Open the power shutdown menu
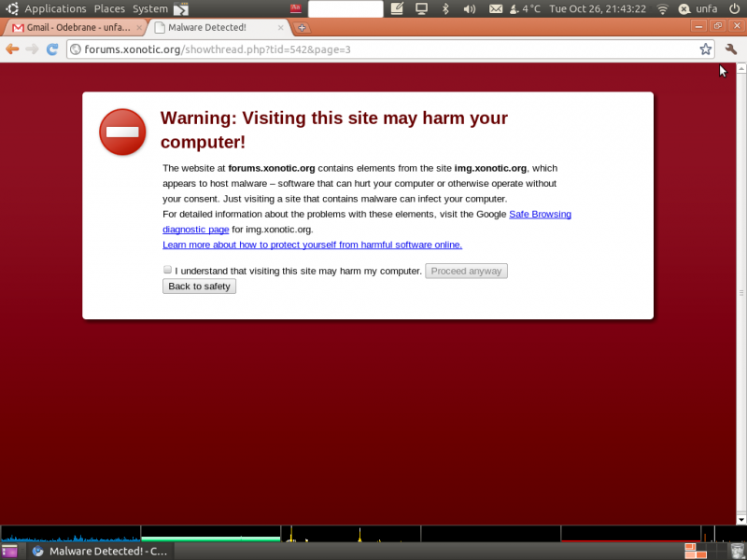747x560 pixels. (735, 8)
